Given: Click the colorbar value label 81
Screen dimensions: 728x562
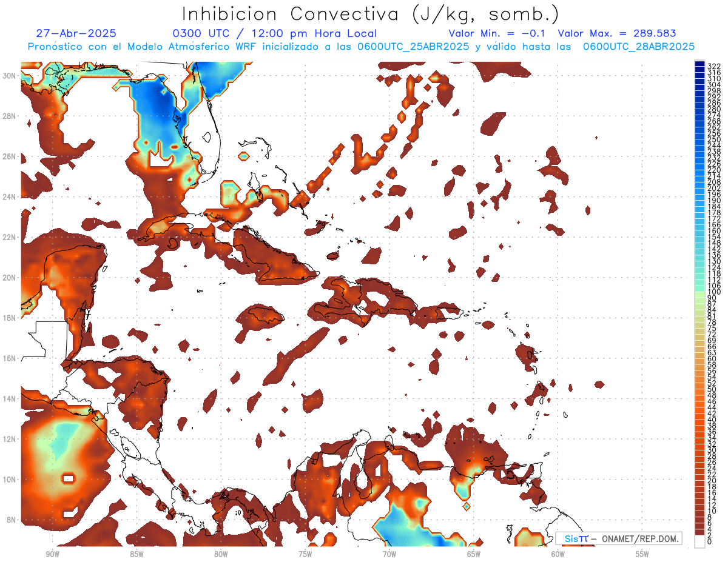Looking at the screenshot, I should click(712, 316).
